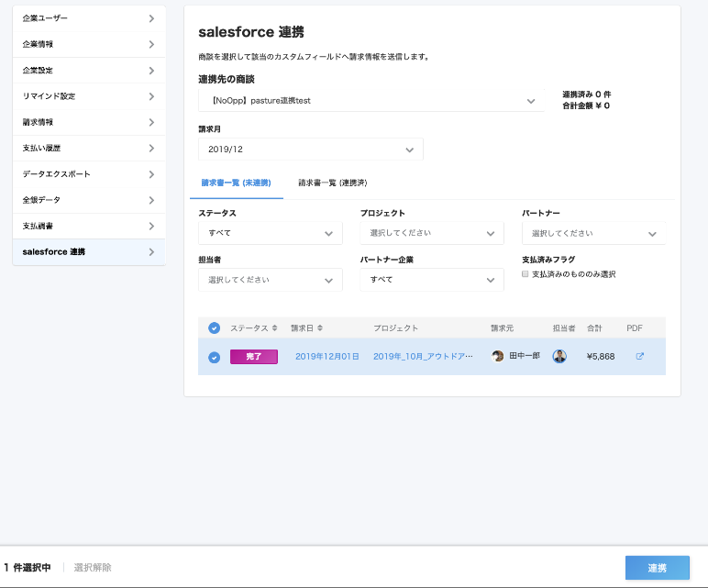708x588 pixels.
Task: Open the 担当者 filter dropdown
Action: (x=270, y=280)
